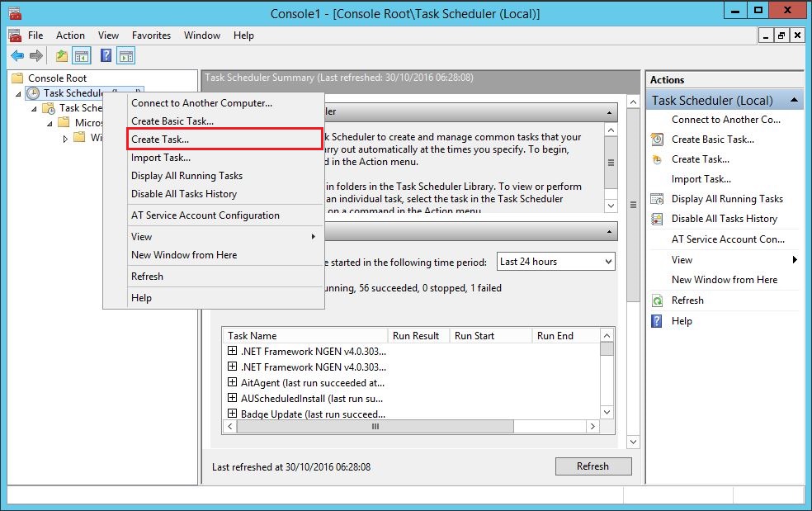Collapse the Task Status section with its arrow
Image resolution: width=812 pixels, height=511 pixels.
click(x=609, y=232)
